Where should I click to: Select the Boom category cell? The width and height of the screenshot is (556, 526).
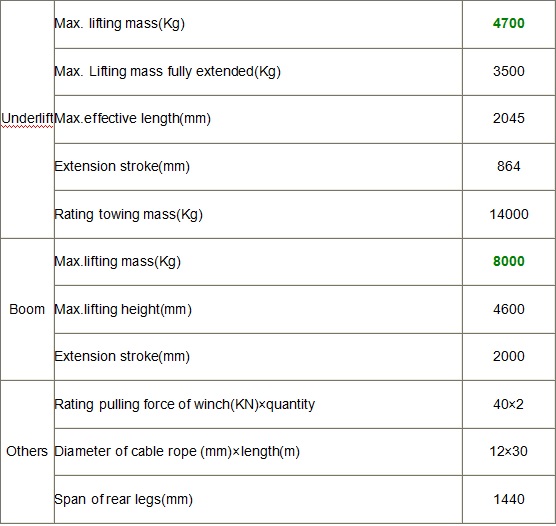tap(27, 309)
